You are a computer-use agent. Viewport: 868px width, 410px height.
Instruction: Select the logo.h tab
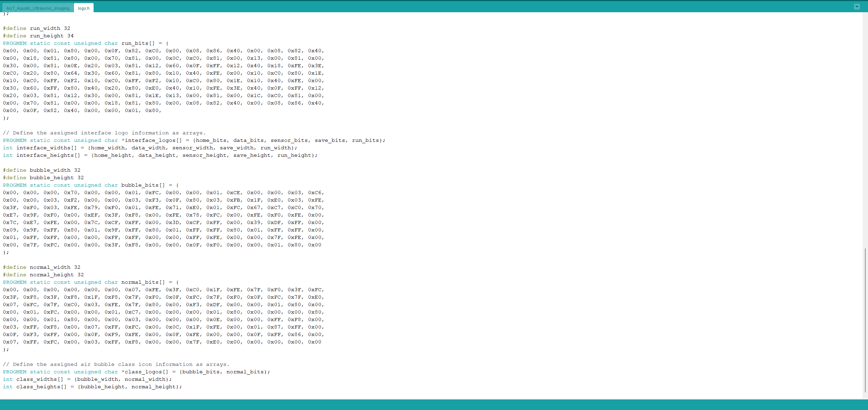pyautogui.click(x=83, y=8)
